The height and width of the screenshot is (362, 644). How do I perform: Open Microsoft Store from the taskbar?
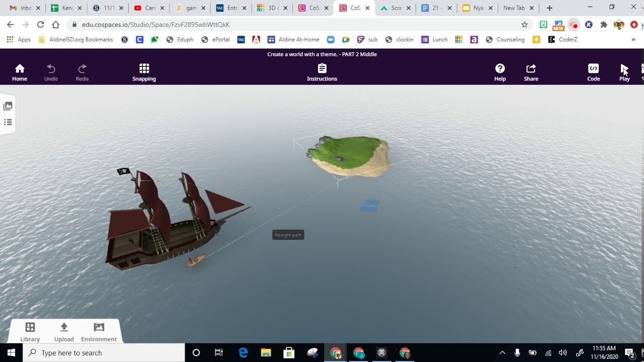pos(289,353)
